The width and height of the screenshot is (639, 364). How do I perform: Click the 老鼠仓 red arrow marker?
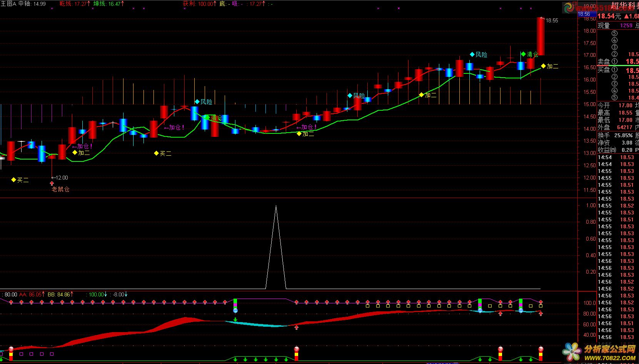[52, 183]
